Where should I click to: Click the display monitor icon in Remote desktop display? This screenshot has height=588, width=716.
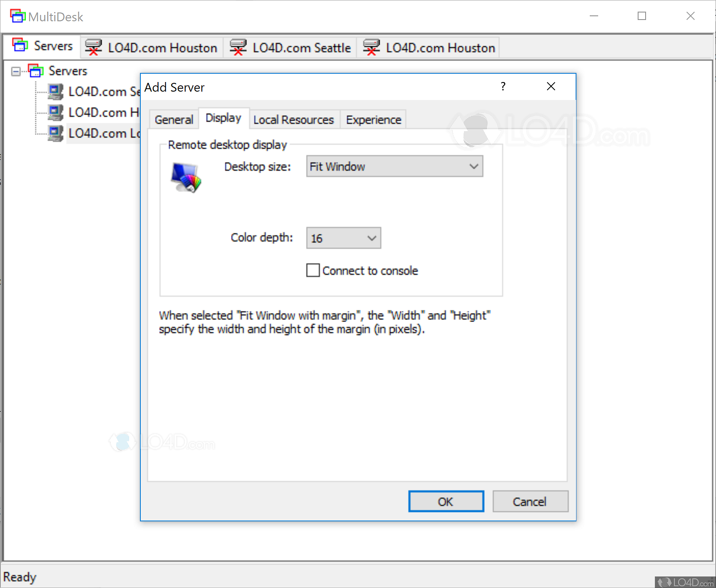186,177
